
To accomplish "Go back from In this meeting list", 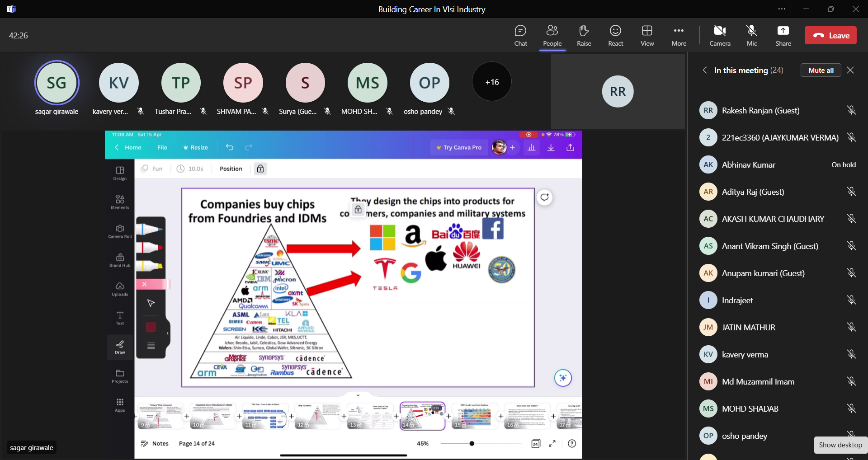I will click(705, 70).
